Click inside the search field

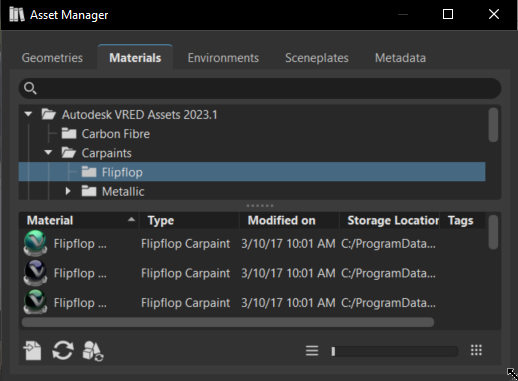pyautogui.click(x=260, y=88)
